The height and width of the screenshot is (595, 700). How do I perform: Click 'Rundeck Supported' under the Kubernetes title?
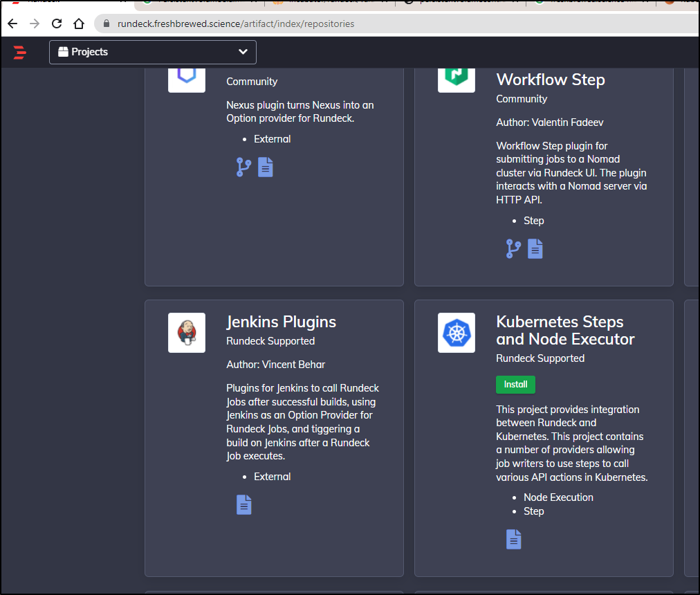tap(540, 358)
